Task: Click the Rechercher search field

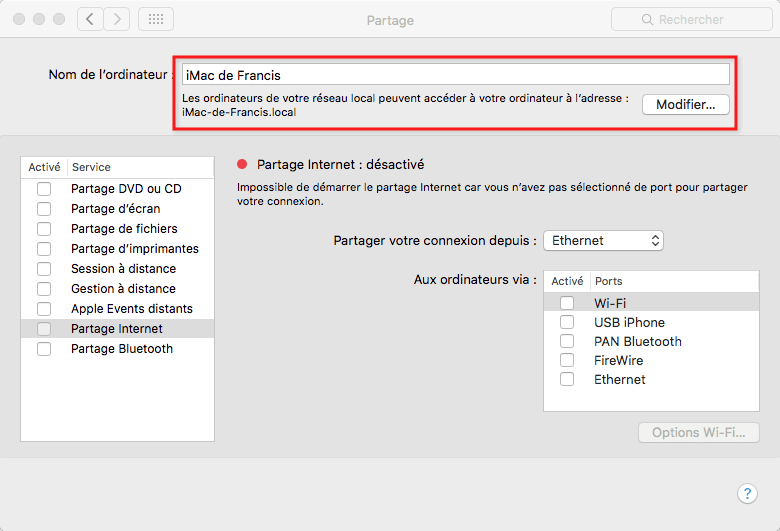Action: pos(691,19)
